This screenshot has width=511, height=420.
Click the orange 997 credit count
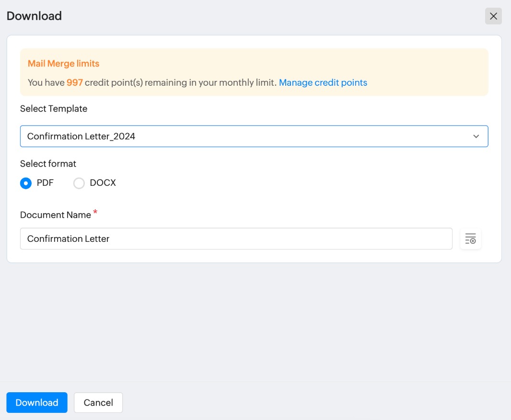pos(75,82)
